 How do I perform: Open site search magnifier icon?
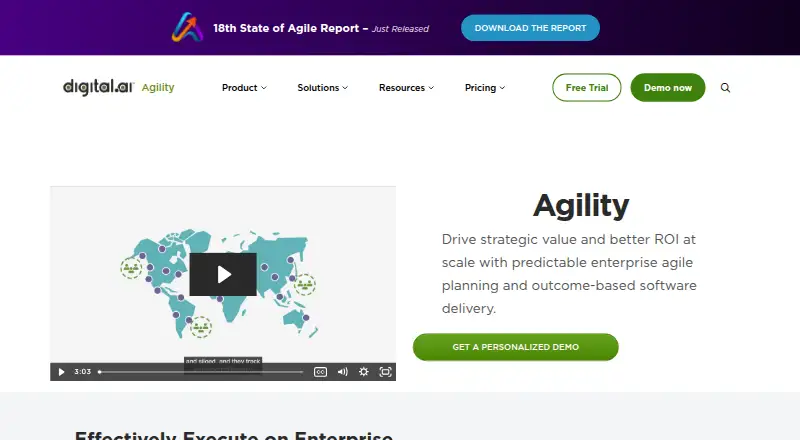tap(725, 88)
